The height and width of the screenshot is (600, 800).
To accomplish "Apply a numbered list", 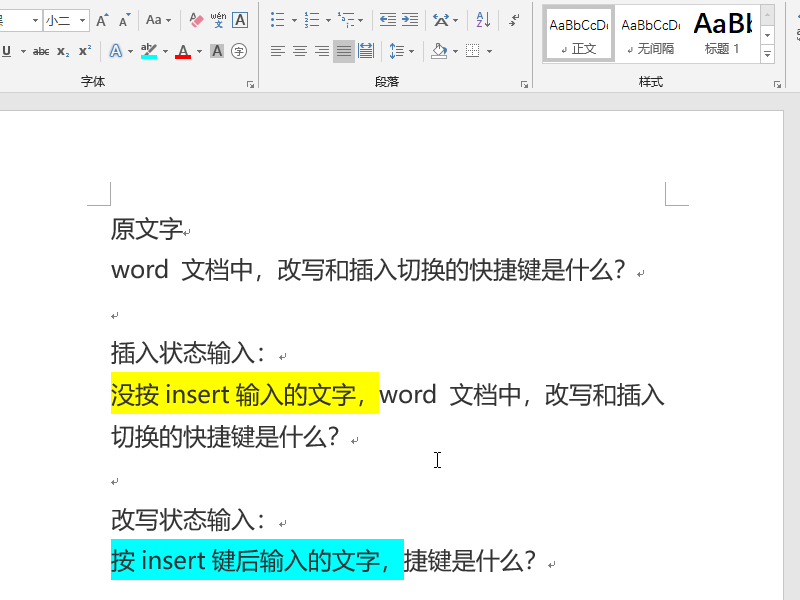I will tap(311, 20).
